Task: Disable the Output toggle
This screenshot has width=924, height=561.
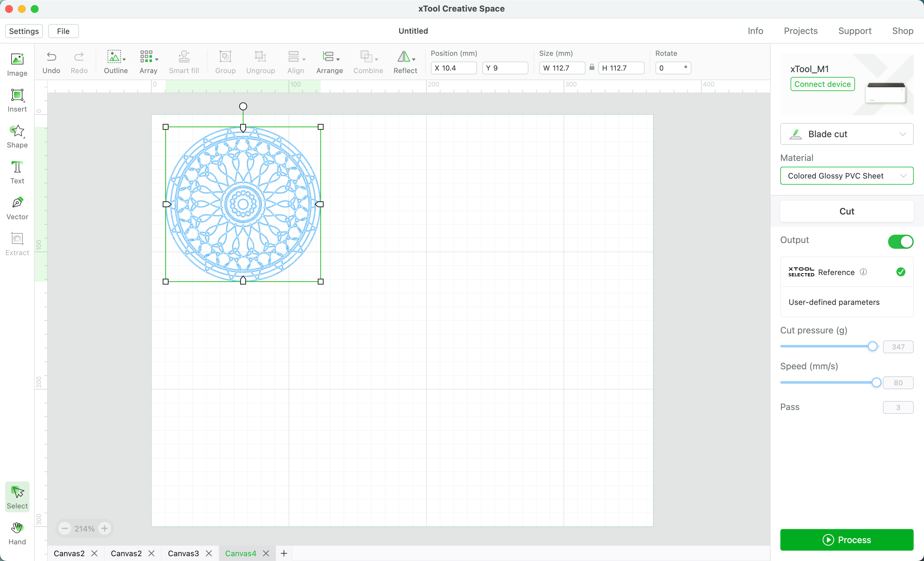Action: coord(900,241)
